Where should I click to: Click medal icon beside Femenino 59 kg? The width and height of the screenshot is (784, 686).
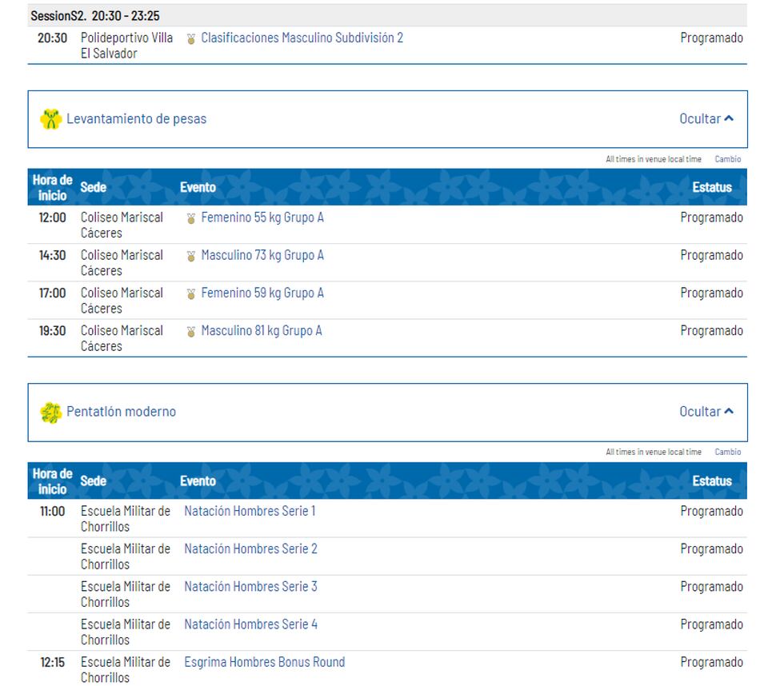tap(190, 294)
